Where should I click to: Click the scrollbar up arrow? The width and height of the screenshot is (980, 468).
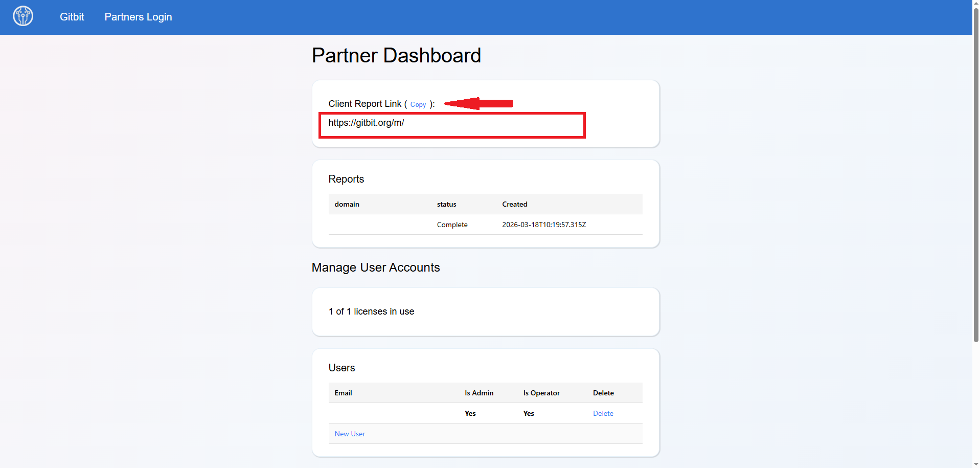coord(975,4)
